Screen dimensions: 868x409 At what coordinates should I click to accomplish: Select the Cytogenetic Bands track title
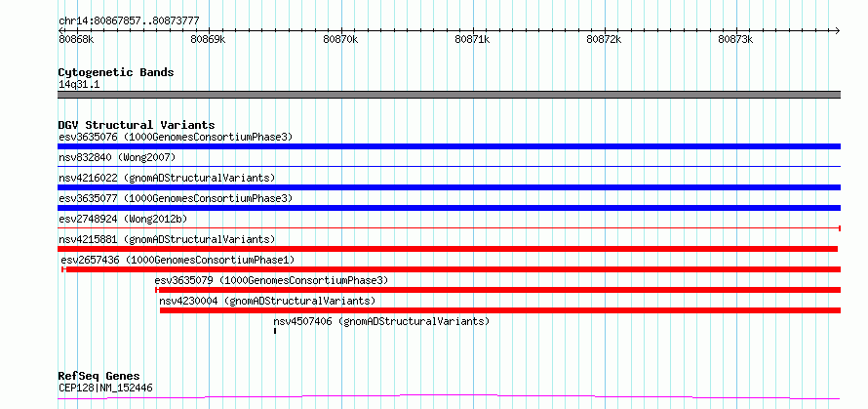116,72
